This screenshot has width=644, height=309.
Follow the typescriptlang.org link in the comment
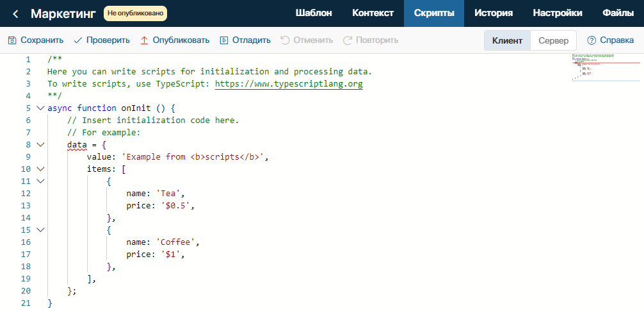point(289,84)
